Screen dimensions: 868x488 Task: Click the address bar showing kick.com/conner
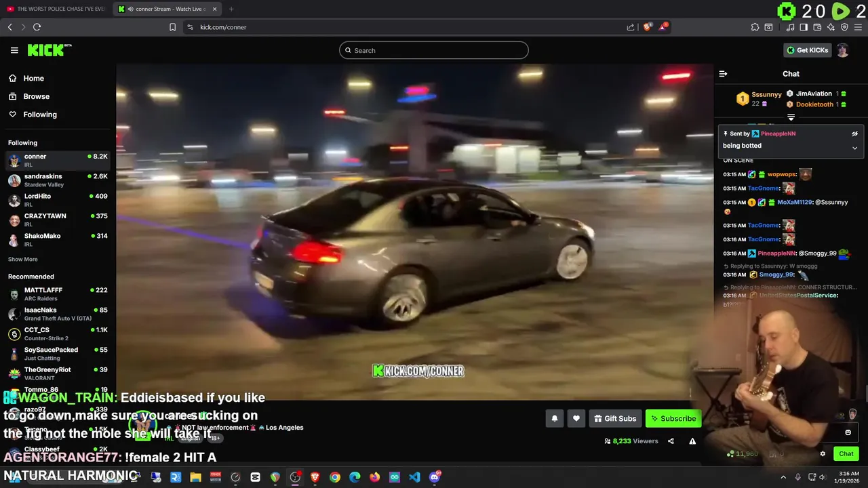pos(407,27)
